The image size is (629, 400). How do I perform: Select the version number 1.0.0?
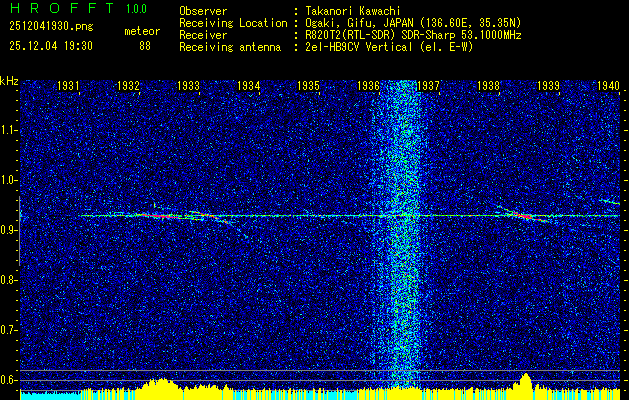tap(136, 9)
